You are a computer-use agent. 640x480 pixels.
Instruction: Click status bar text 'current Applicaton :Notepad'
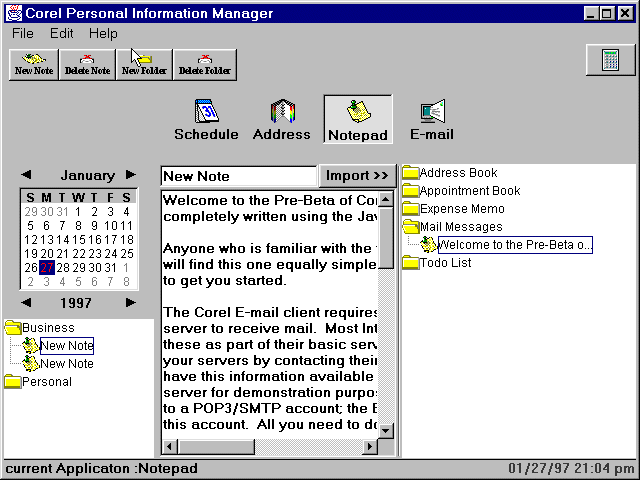click(101, 468)
